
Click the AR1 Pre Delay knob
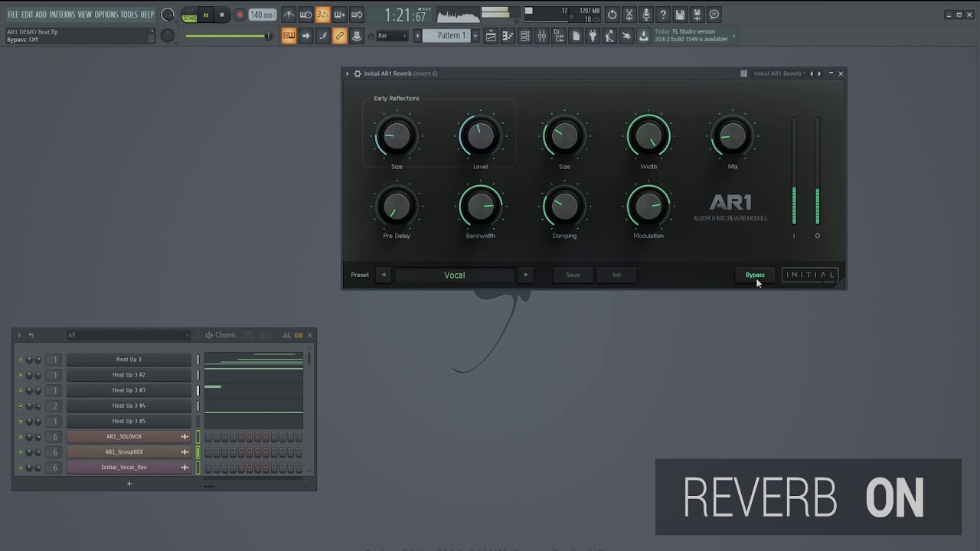pos(397,207)
